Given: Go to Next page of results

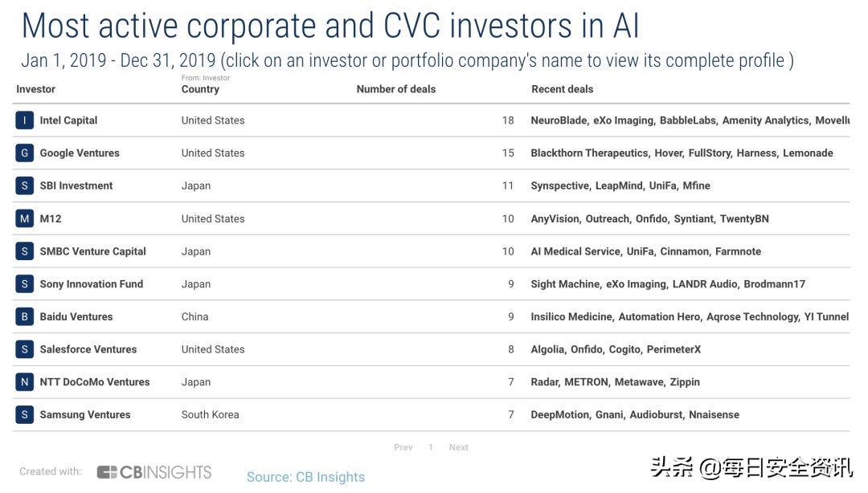Looking at the screenshot, I should pos(458,447).
